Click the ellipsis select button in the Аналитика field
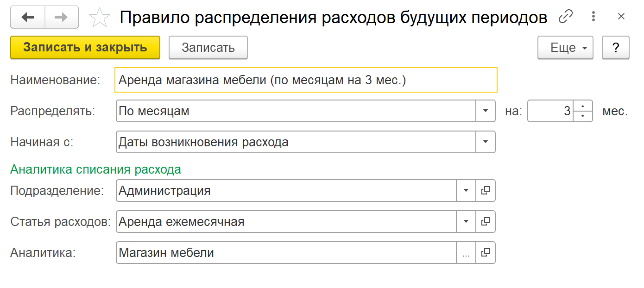Viewport: 644px width, 288px height. tap(466, 253)
